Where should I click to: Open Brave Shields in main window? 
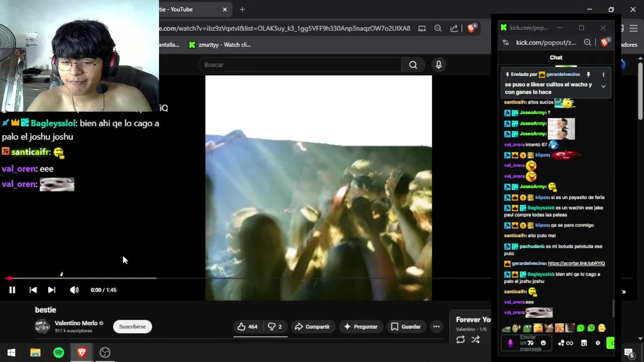tap(472, 29)
